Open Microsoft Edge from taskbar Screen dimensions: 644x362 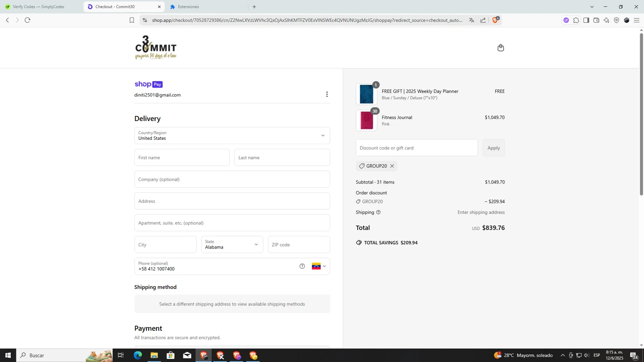pos(137,355)
